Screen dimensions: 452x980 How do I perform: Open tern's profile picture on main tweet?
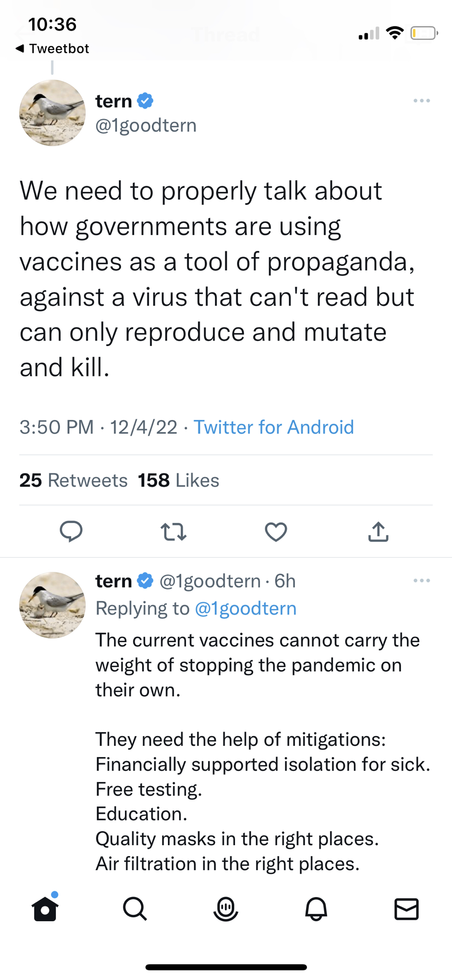pos(52,113)
